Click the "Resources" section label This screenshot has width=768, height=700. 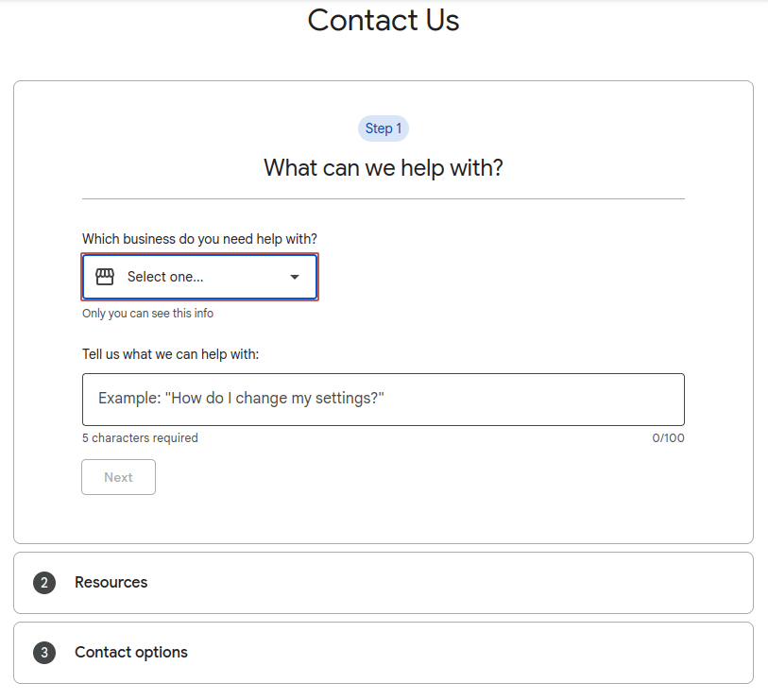[x=111, y=583]
